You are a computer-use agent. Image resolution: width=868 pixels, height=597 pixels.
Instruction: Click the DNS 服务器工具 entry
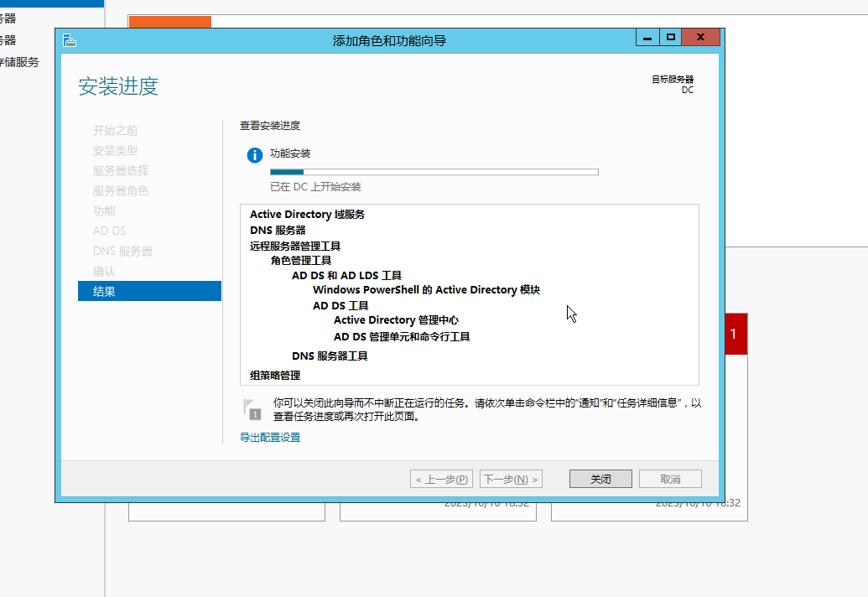(x=330, y=356)
